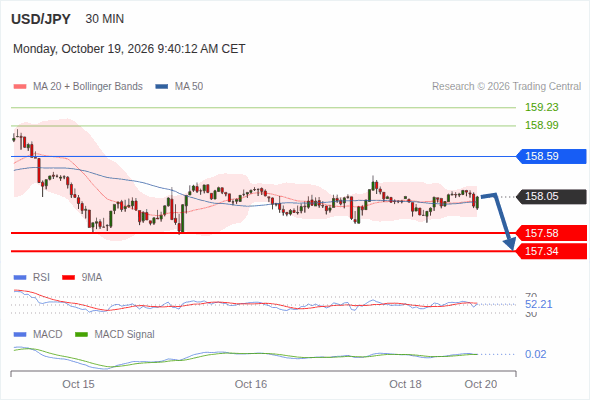The height and width of the screenshot is (400, 590).
Task: Select the 157.34 red support tag
Action: click(551, 251)
